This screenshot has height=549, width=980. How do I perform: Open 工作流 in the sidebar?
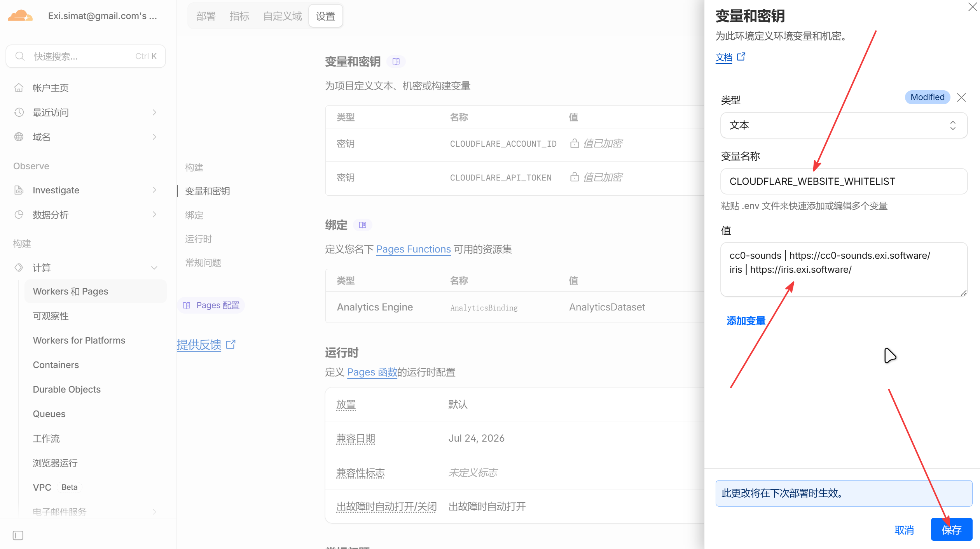pyautogui.click(x=46, y=438)
